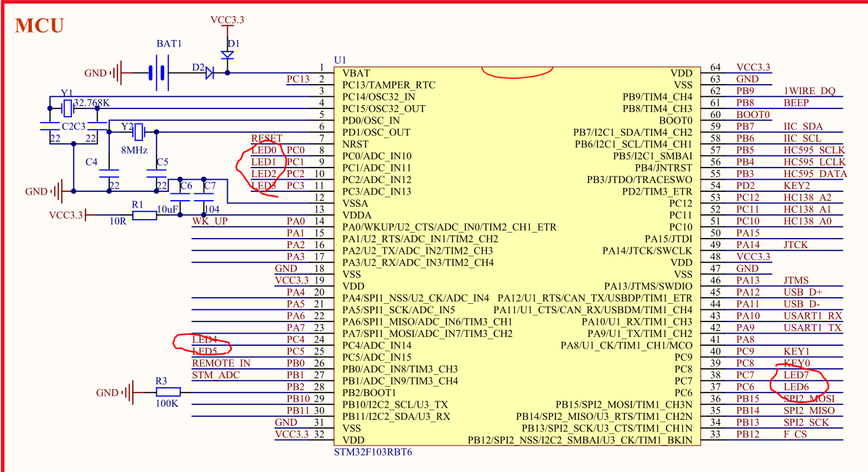This screenshot has height=472, width=868.
Task: Click the VCC3.3 power label at pin 64
Action: (x=755, y=67)
